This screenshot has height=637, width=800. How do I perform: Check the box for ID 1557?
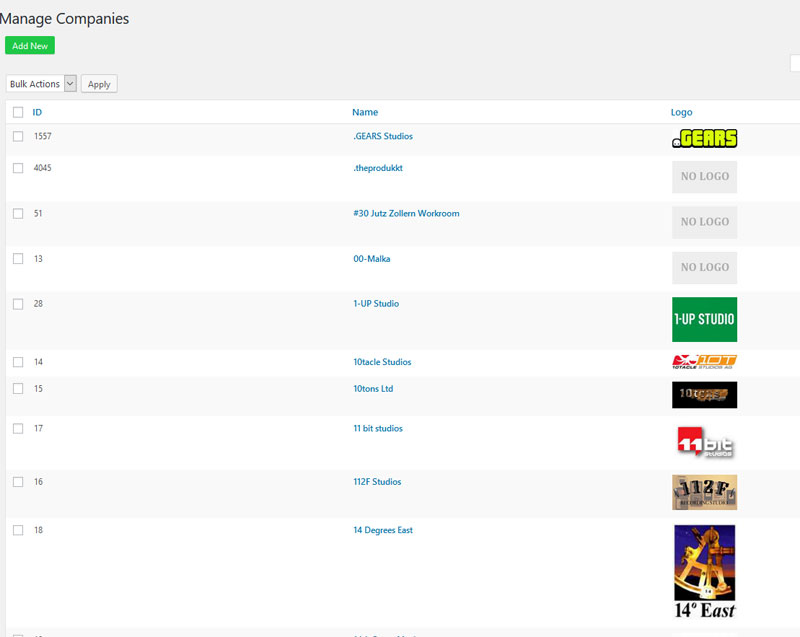coord(18,136)
